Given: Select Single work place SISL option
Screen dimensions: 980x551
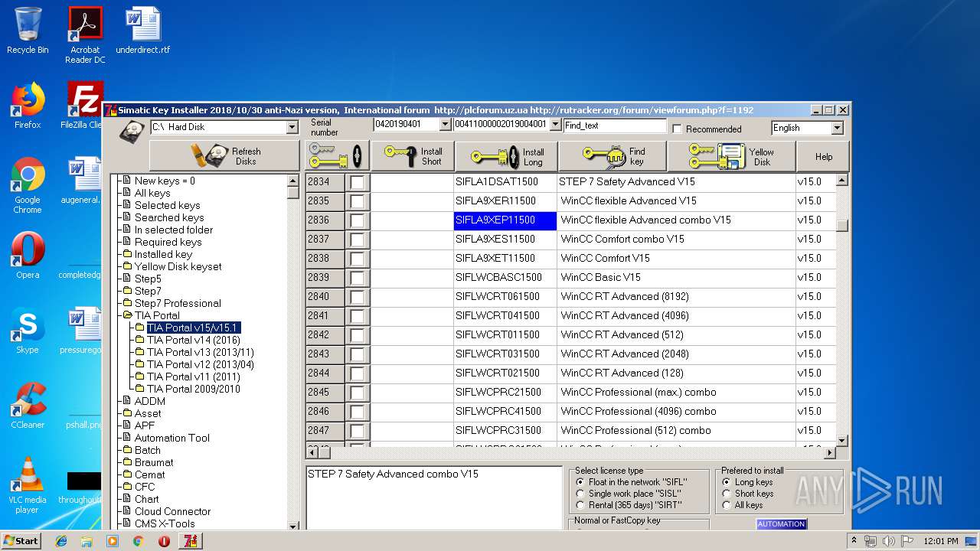Looking at the screenshot, I should 581,494.
